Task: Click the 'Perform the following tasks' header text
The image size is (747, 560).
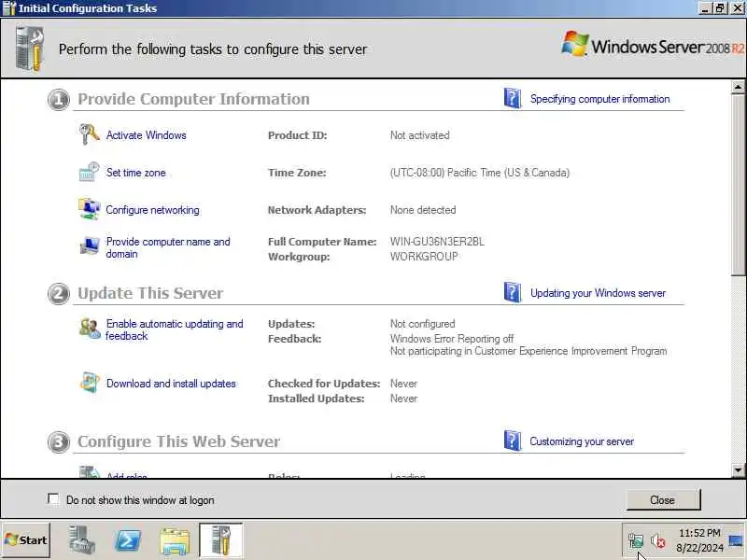Action: pyautogui.click(x=213, y=49)
